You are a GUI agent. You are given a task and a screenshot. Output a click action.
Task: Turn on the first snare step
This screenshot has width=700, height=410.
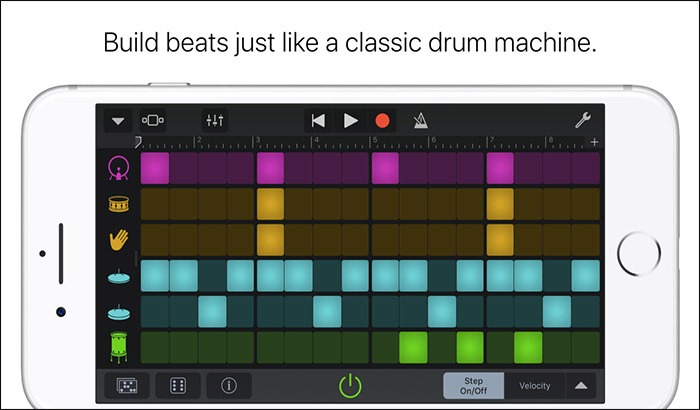(x=155, y=204)
